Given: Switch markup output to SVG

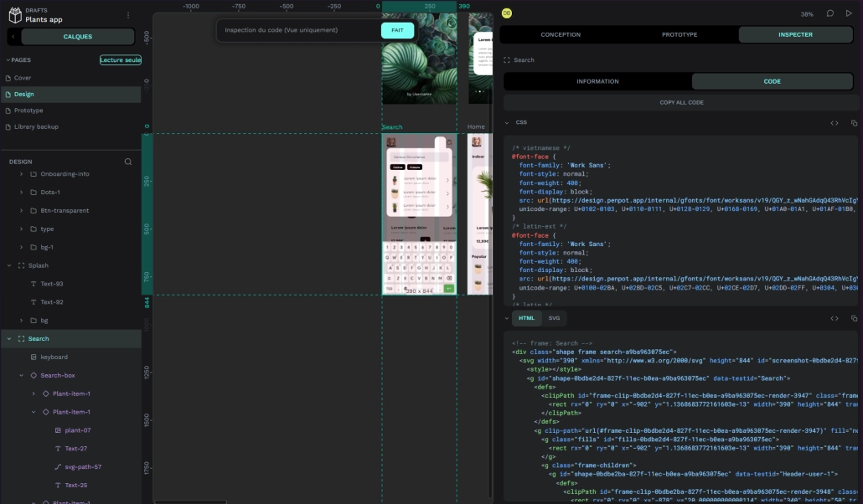Looking at the screenshot, I should pyautogui.click(x=554, y=318).
